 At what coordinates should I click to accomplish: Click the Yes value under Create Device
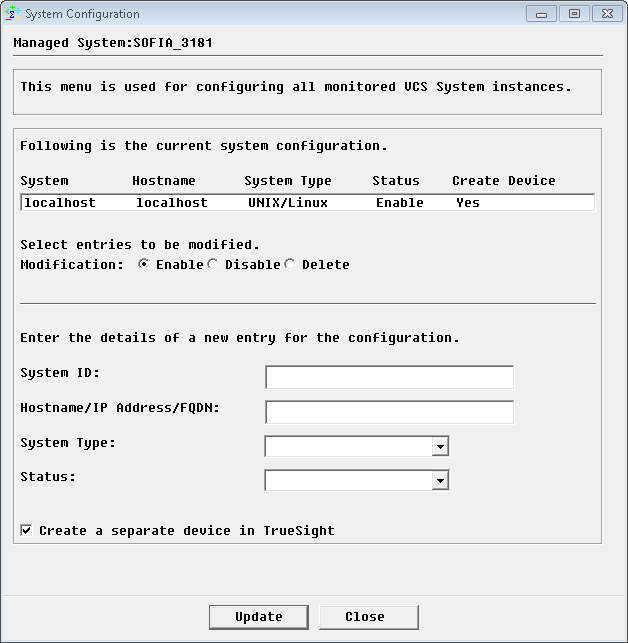coord(468,203)
